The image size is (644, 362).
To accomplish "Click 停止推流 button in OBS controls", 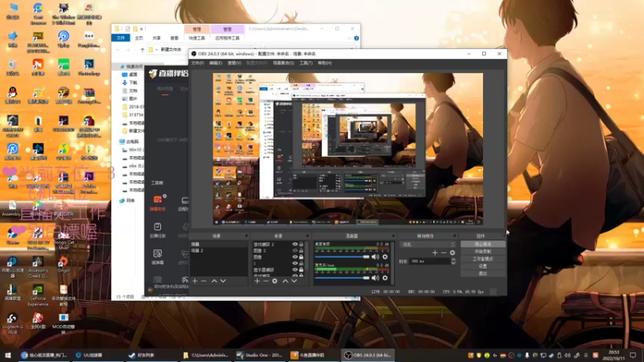I will click(482, 245).
